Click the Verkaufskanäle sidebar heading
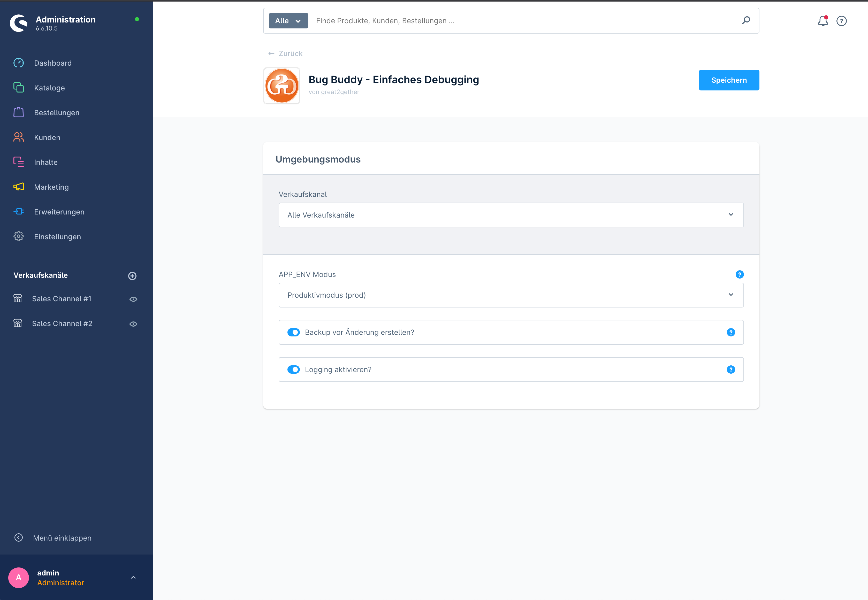868x600 pixels. coord(41,275)
